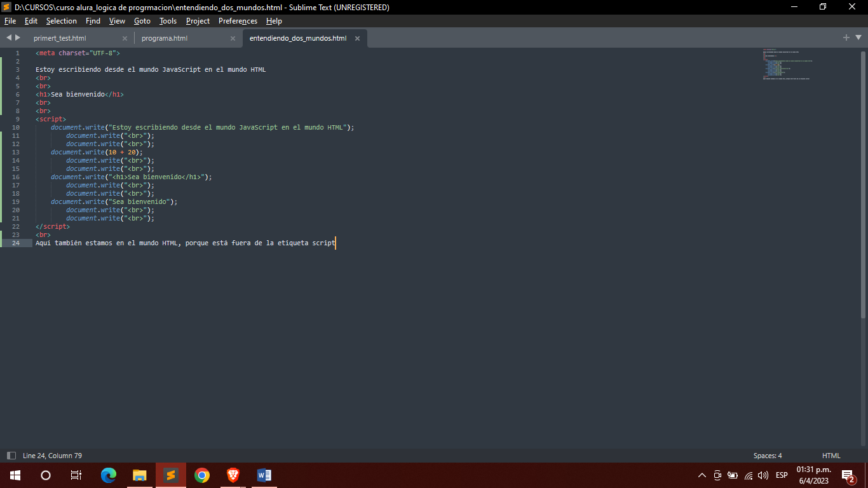The height and width of the screenshot is (488, 868).
Task: Go to next tab with right arrow
Action: pos(18,37)
